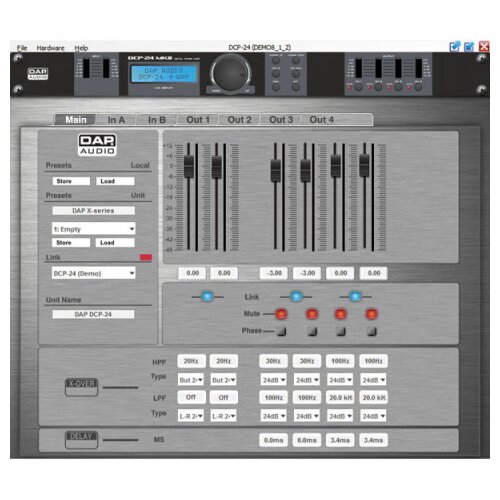500x500 pixels.
Task: Switch to the In A tab
Action: (x=116, y=120)
